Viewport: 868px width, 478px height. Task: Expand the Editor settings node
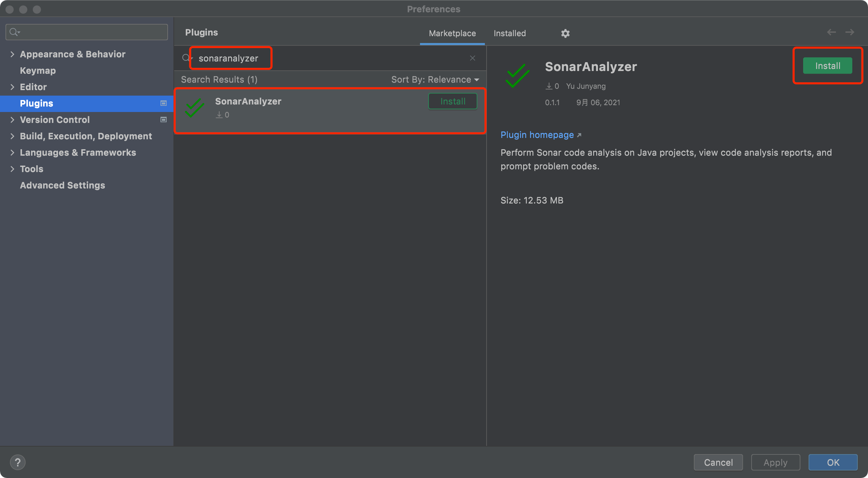click(12, 87)
